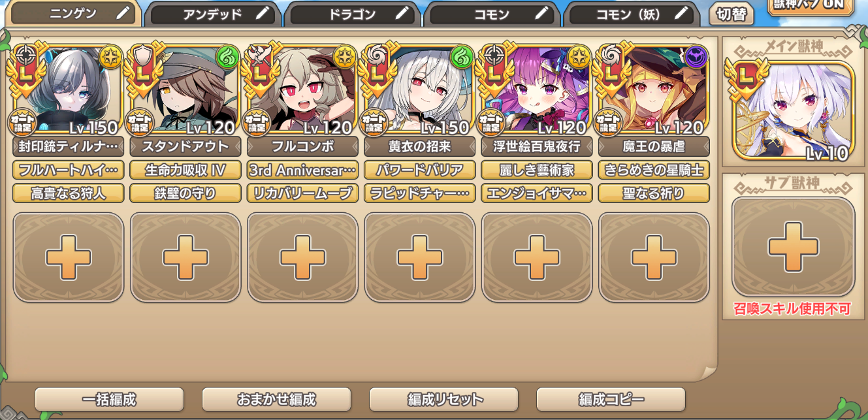
Task: Expand the 封印銃ティルナ skill selector
Action: tap(69, 146)
